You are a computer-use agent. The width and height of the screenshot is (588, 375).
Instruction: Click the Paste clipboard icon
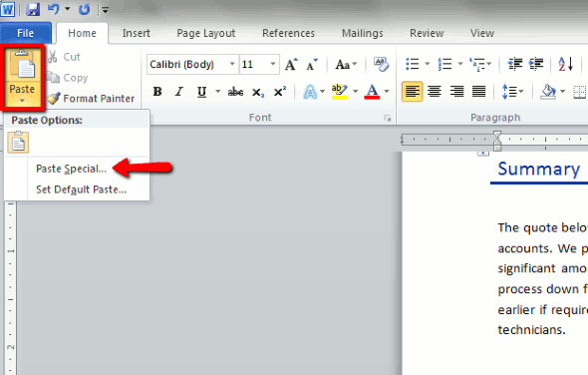tap(22, 65)
